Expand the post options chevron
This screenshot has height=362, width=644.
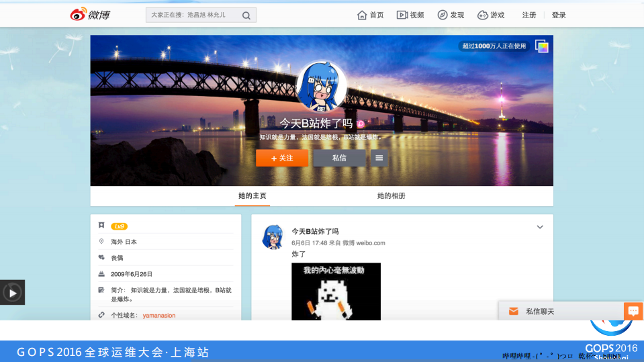[x=539, y=227]
